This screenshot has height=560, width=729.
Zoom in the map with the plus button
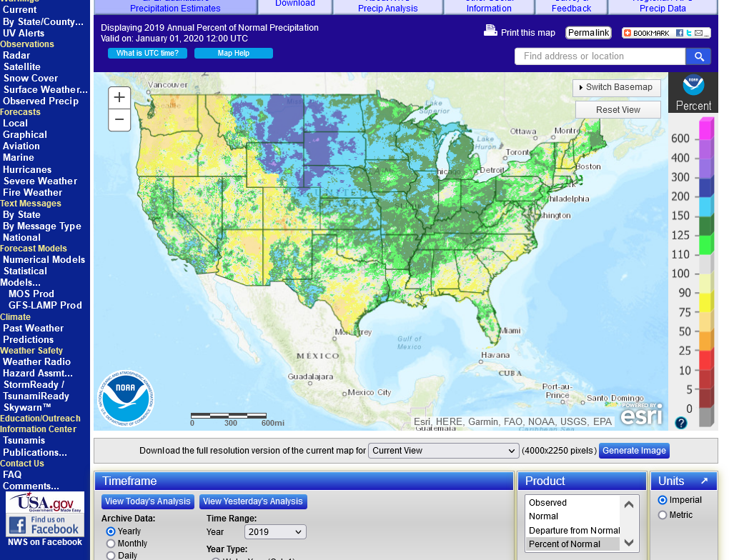119,98
